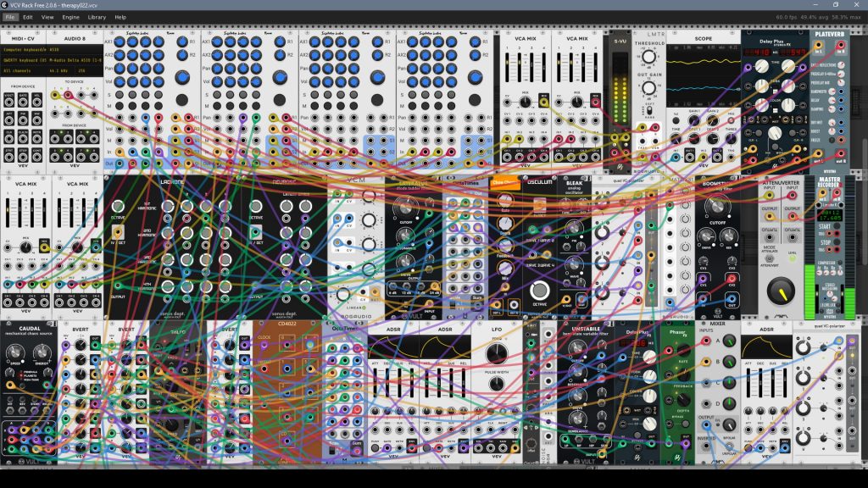Open the AUDIO 8 '44.1 kHz' sample rate dropdown
Screen dimensions: 868x488
(59, 71)
